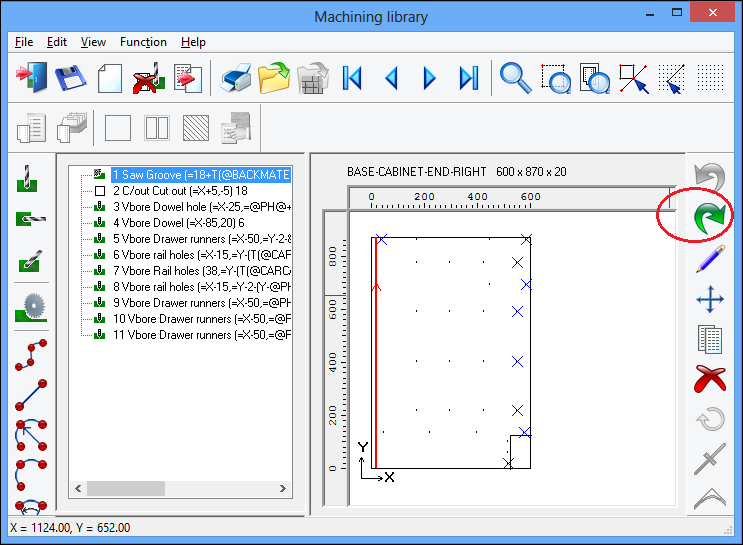743x545 pixels.
Task: Select 4 Vbore Dowel item
Action: pyautogui.click(x=179, y=223)
